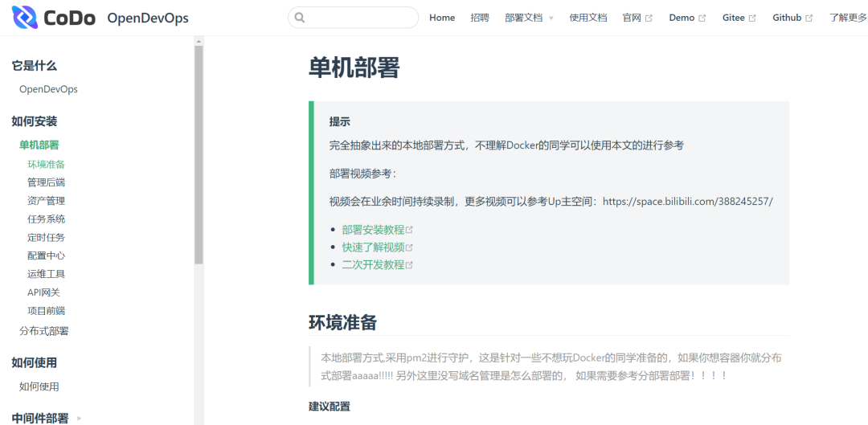
Task: Click the CoDo site title text
Action: coord(69,18)
